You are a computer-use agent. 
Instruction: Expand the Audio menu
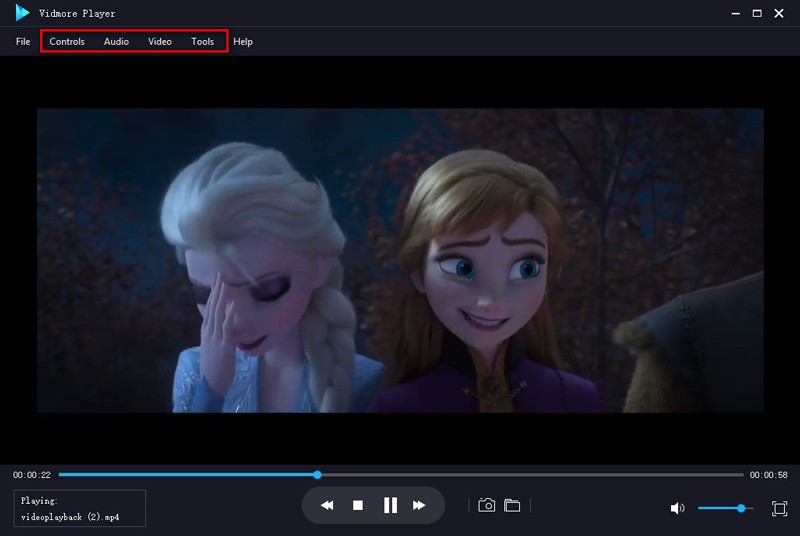(x=116, y=42)
